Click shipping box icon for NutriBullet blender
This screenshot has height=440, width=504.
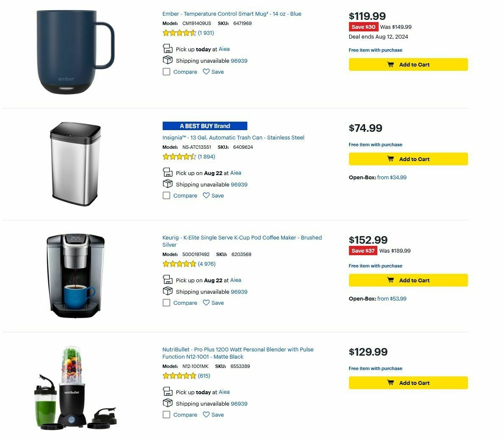click(x=167, y=403)
